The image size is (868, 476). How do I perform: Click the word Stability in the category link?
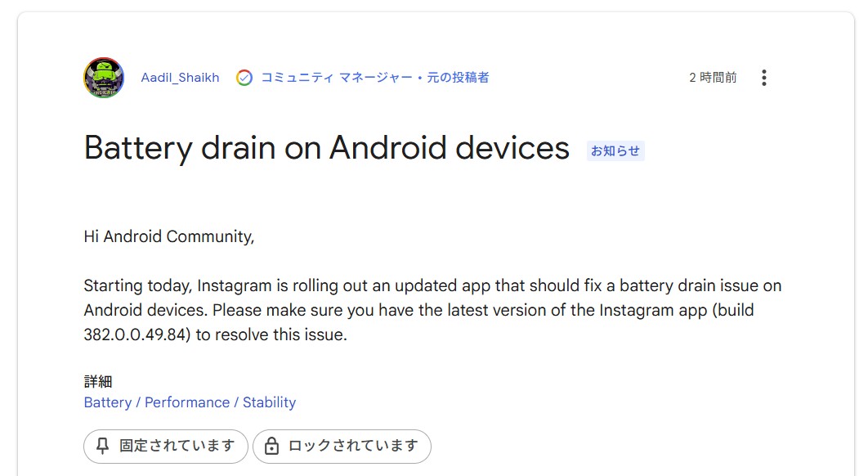coord(269,402)
